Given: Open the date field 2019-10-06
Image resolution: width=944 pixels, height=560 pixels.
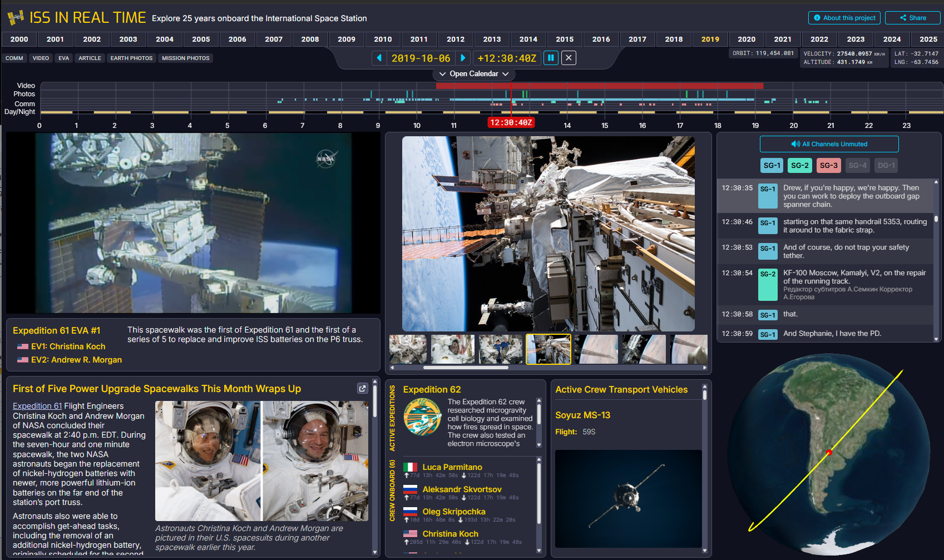Looking at the screenshot, I should click(x=421, y=58).
